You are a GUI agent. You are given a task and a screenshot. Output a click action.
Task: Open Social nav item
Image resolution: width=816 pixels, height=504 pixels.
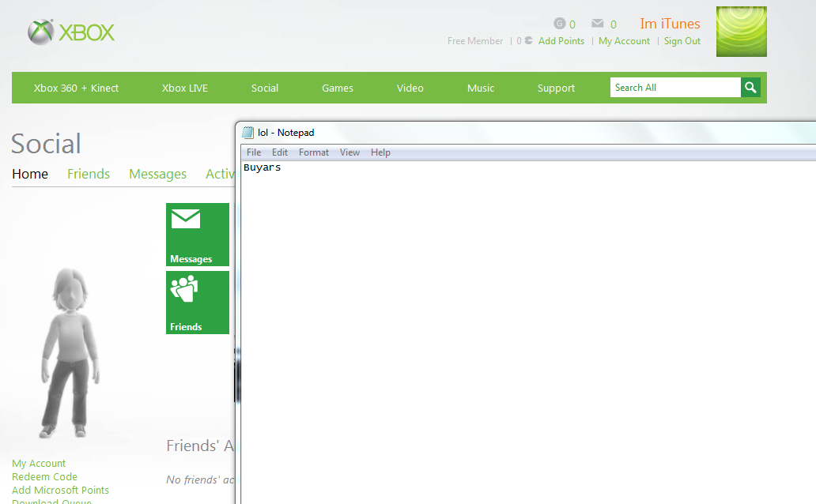(265, 88)
